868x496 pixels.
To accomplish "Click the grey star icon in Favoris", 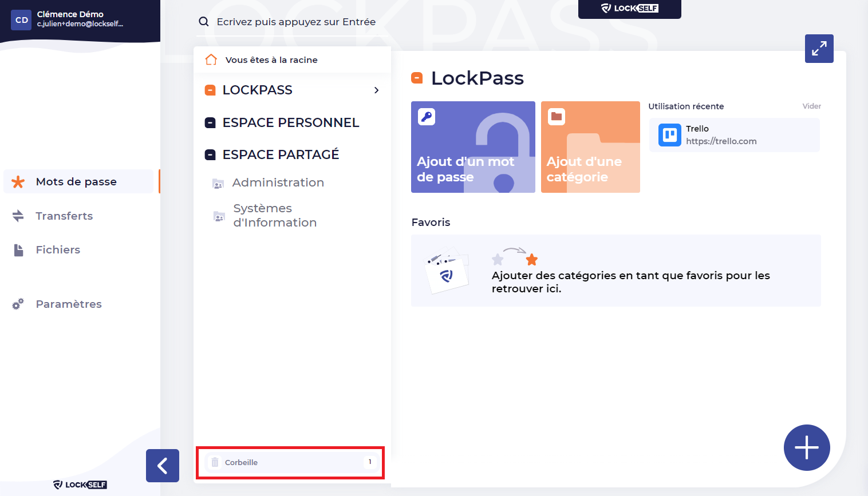I will 498,260.
